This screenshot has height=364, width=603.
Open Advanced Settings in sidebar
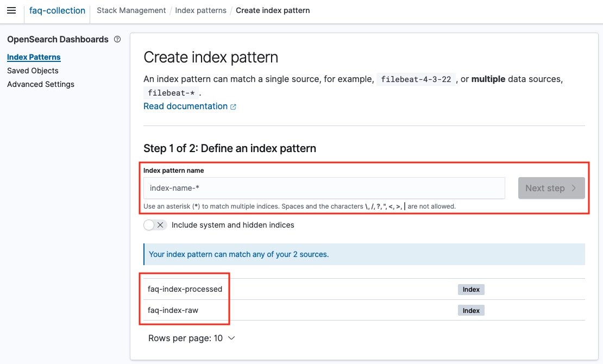click(x=41, y=84)
